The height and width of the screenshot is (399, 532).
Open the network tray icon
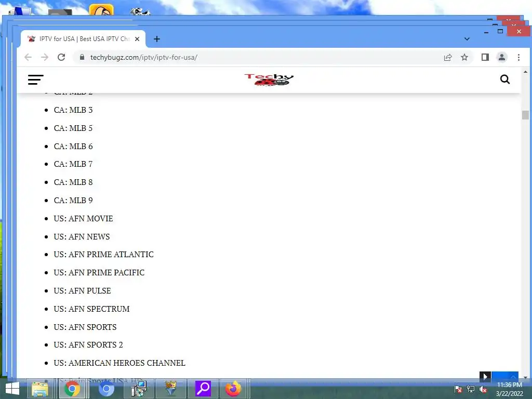[x=471, y=389]
